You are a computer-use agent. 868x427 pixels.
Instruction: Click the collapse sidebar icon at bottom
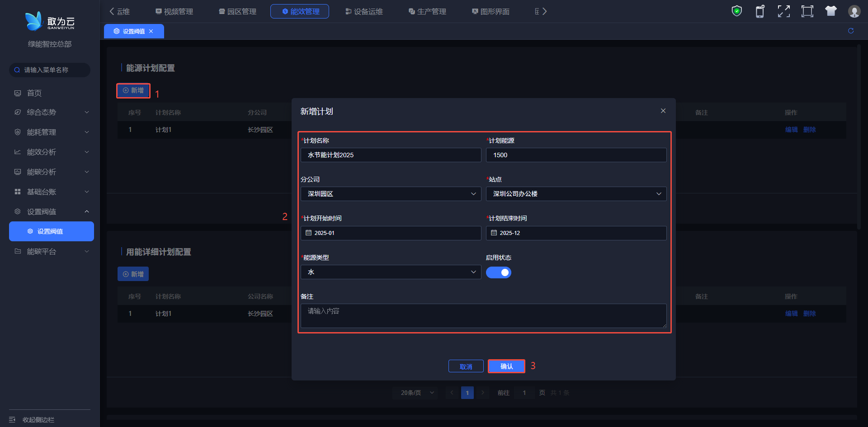[x=12, y=420]
